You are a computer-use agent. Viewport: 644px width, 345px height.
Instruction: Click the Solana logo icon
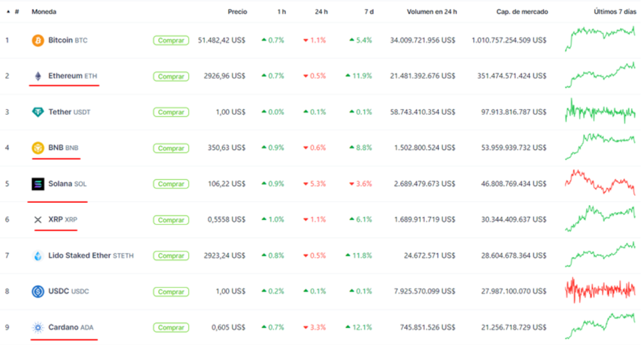pyautogui.click(x=38, y=184)
